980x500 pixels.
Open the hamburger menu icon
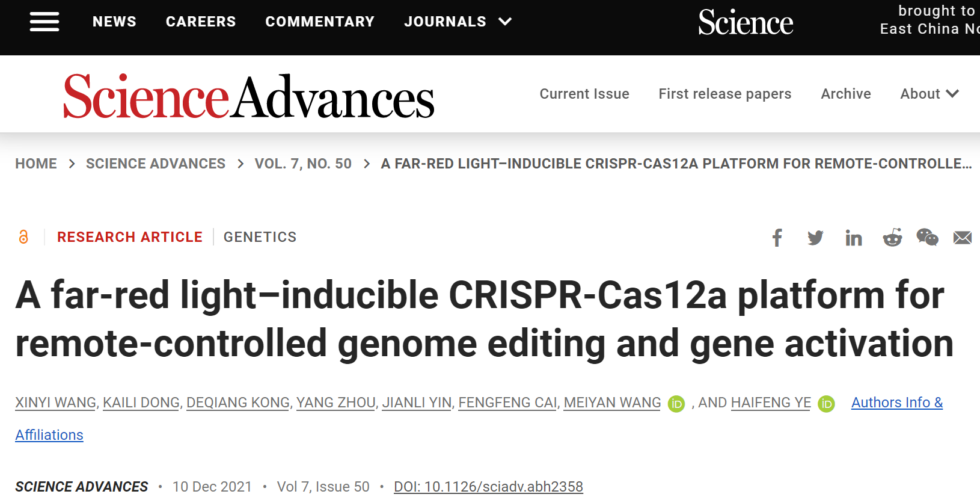44,22
